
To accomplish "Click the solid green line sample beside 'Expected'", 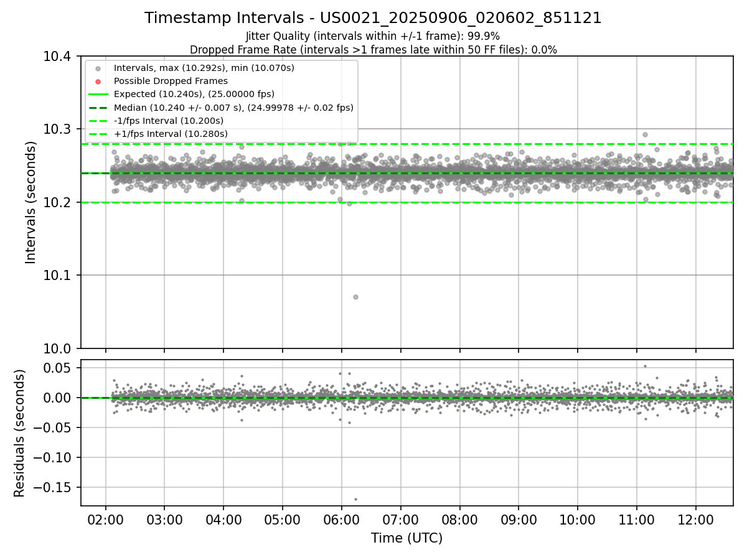I will (98, 95).
